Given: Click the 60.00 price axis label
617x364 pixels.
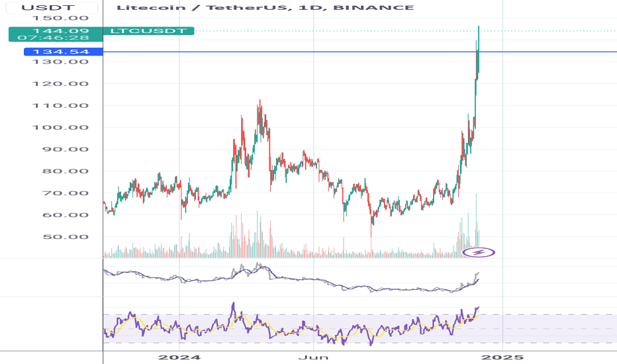Looking at the screenshot, I should (66, 215).
